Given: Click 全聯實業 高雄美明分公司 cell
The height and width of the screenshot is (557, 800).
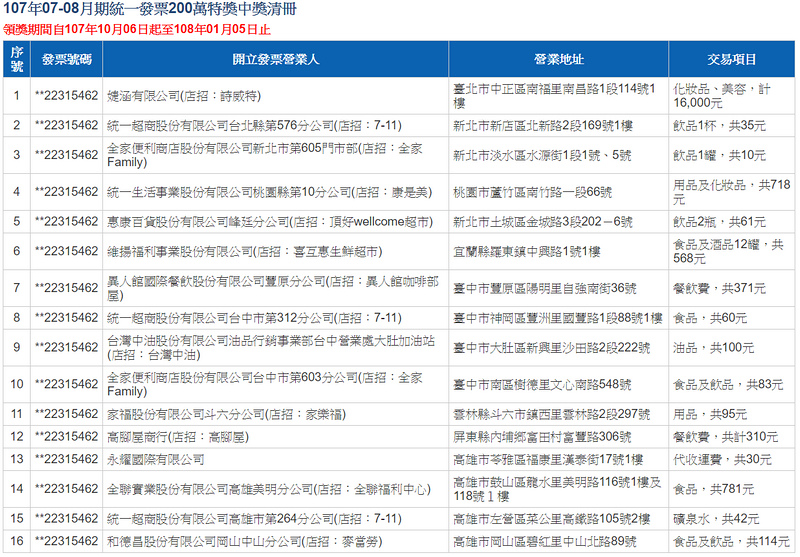Looking at the screenshot, I should tap(276, 489).
